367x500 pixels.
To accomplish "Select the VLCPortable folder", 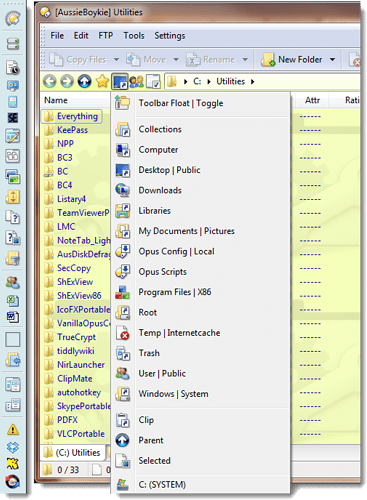I will [75, 434].
